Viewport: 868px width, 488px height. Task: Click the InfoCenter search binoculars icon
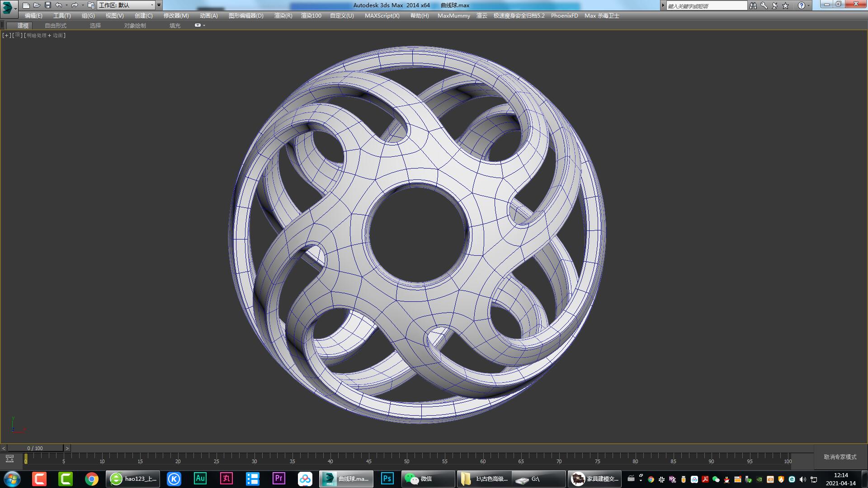(754, 5)
